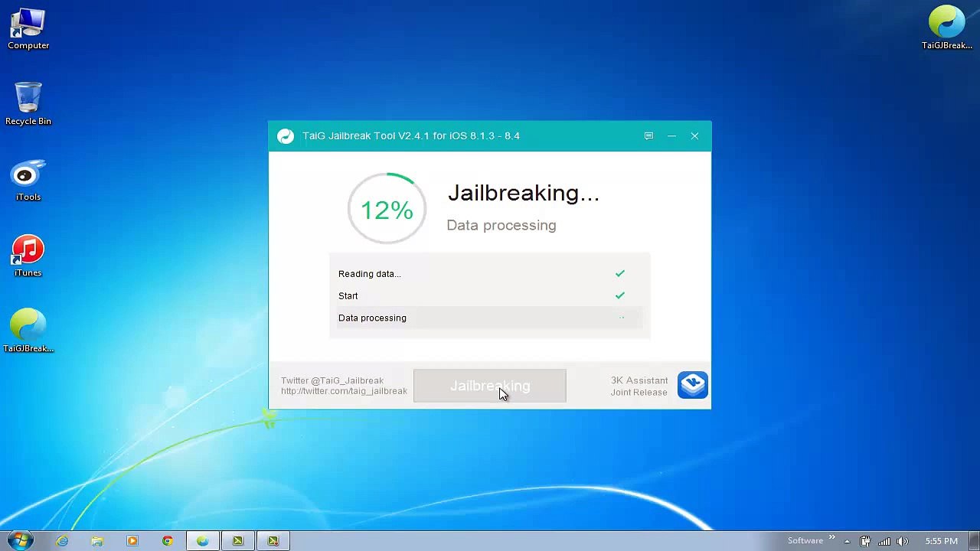
Task: Click the greyed-out Jailbreaking button
Action: [x=490, y=386]
